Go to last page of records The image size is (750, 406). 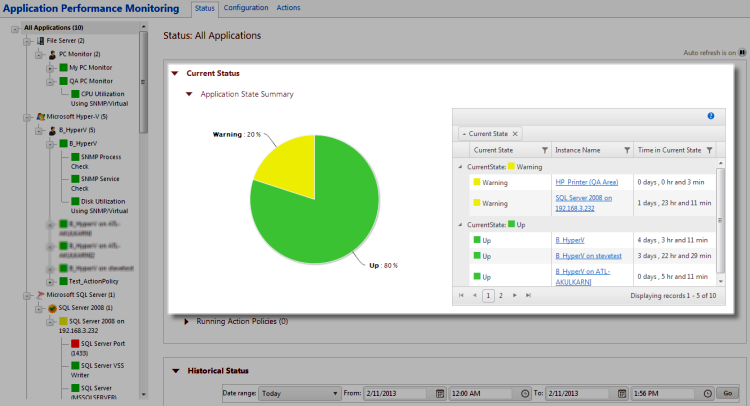point(528,296)
